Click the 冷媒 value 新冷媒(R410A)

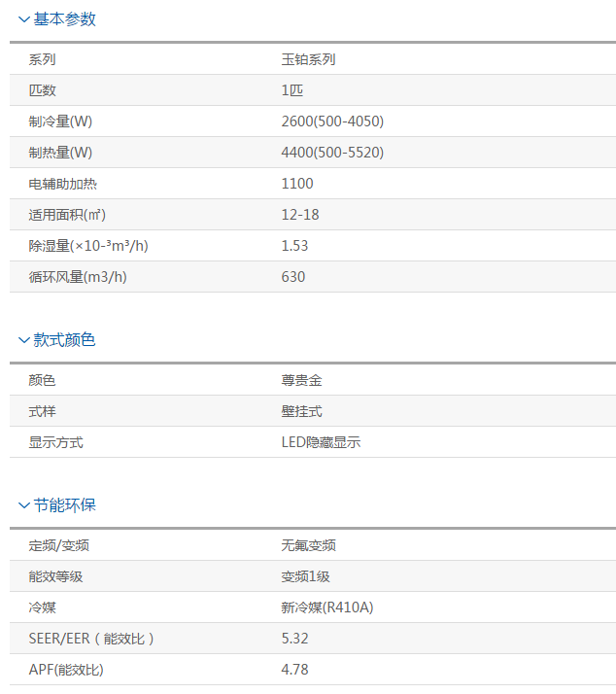coord(327,607)
